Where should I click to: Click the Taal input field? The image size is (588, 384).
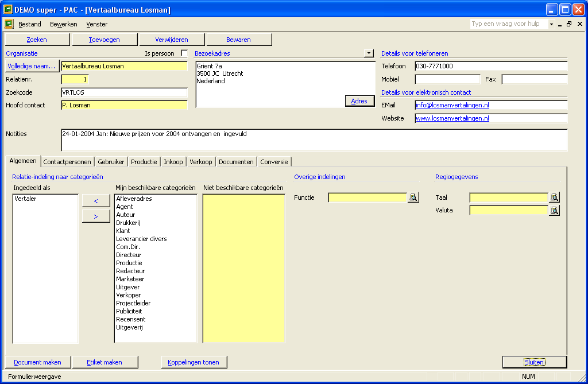click(509, 197)
